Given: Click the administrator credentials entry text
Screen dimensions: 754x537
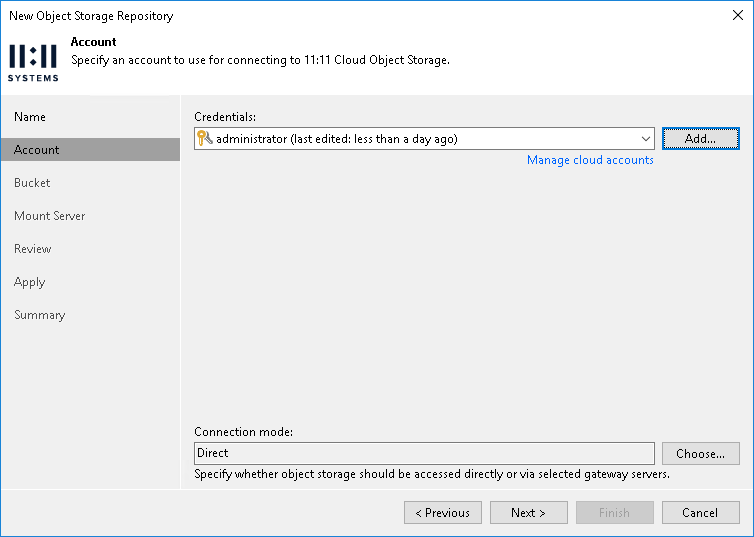Looking at the screenshot, I should tap(337, 139).
